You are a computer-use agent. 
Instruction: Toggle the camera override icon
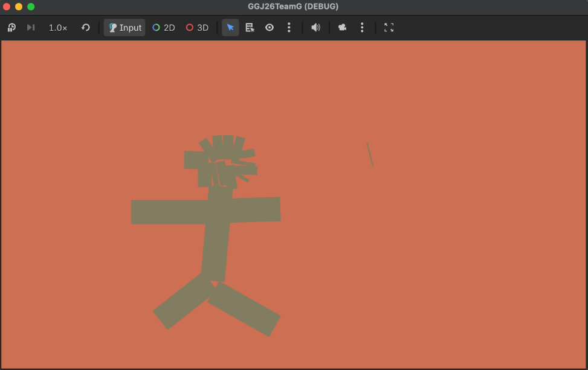pyautogui.click(x=343, y=28)
